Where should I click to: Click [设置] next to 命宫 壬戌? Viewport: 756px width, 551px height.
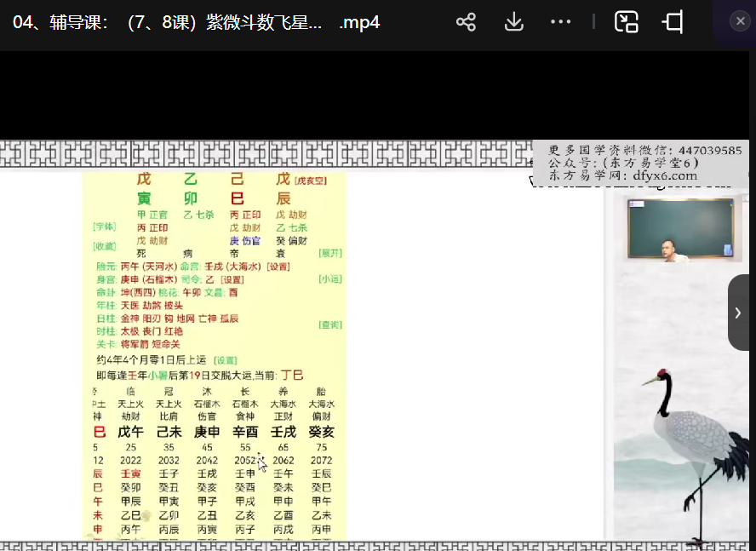coord(278,267)
